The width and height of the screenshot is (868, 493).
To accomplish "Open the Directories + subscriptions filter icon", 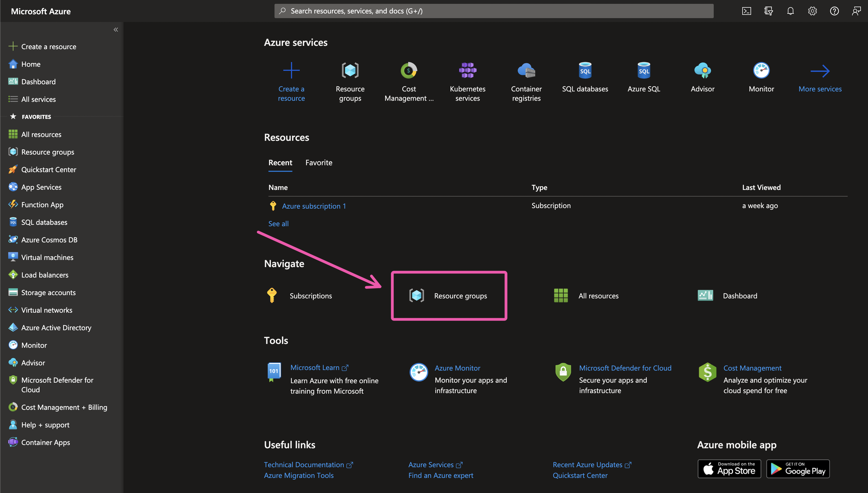I will 768,11.
